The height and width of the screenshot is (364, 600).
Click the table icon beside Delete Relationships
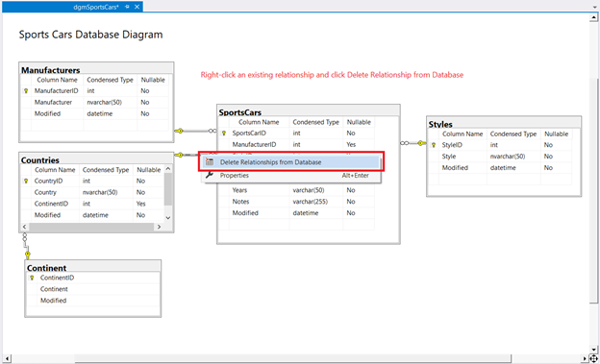[210, 161]
